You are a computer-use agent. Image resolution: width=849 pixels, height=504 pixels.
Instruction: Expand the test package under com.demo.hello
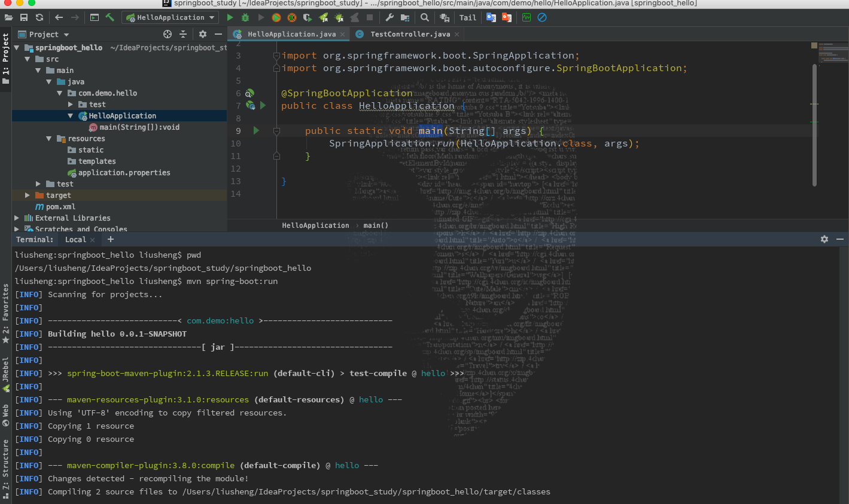click(71, 104)
